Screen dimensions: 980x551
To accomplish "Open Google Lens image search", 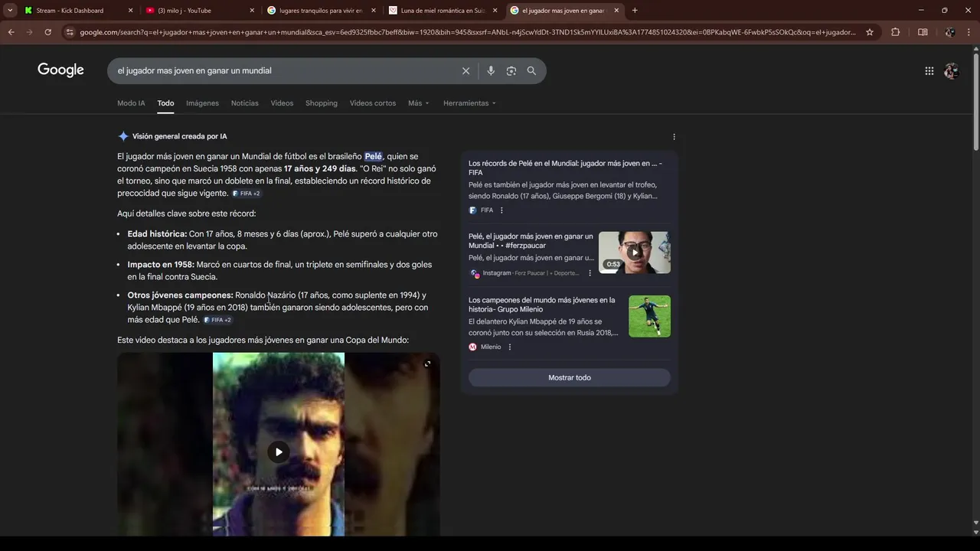I will (511, 70).
